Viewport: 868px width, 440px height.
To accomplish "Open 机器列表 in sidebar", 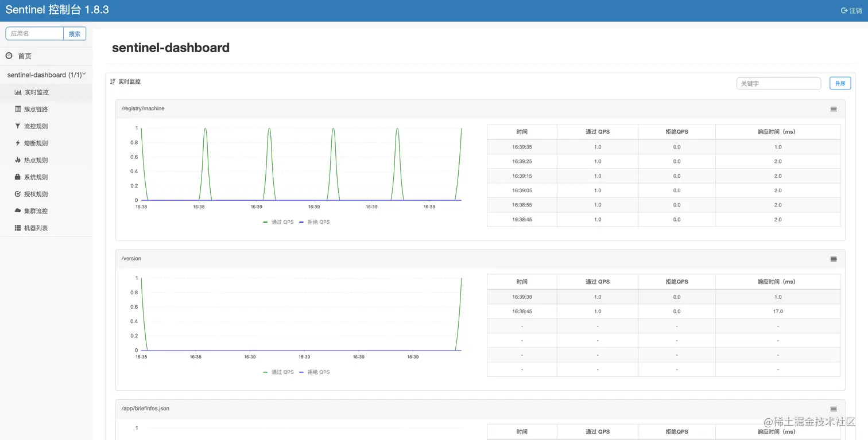I will point(46,228).
